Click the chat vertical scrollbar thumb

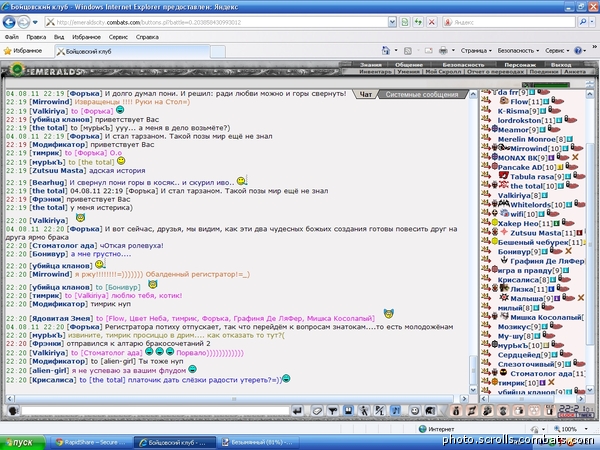(473, 369)
